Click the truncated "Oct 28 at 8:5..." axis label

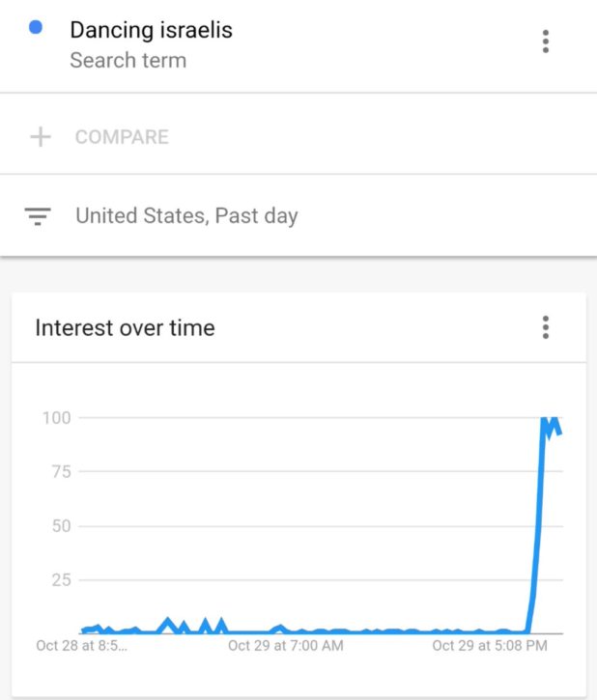(x=81, y=646)
